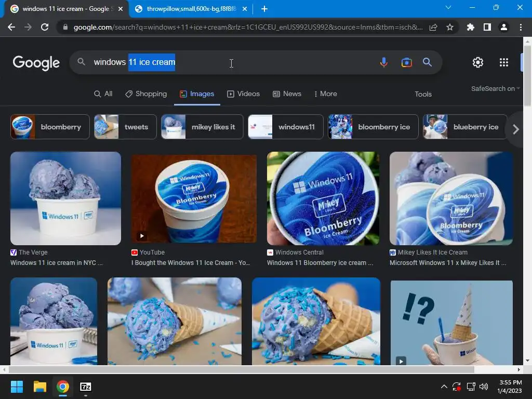The width and height of the screenshot is (532, 399).
Task: Open the exclamation question mark cone video thumbnail
Action: pos(451,323)
